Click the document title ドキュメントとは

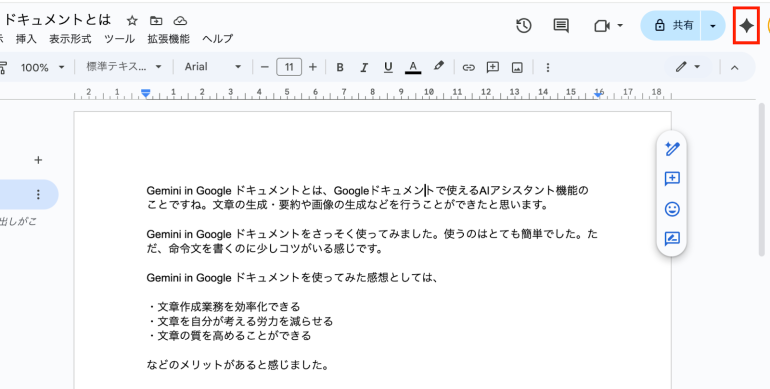click(57, 20)
